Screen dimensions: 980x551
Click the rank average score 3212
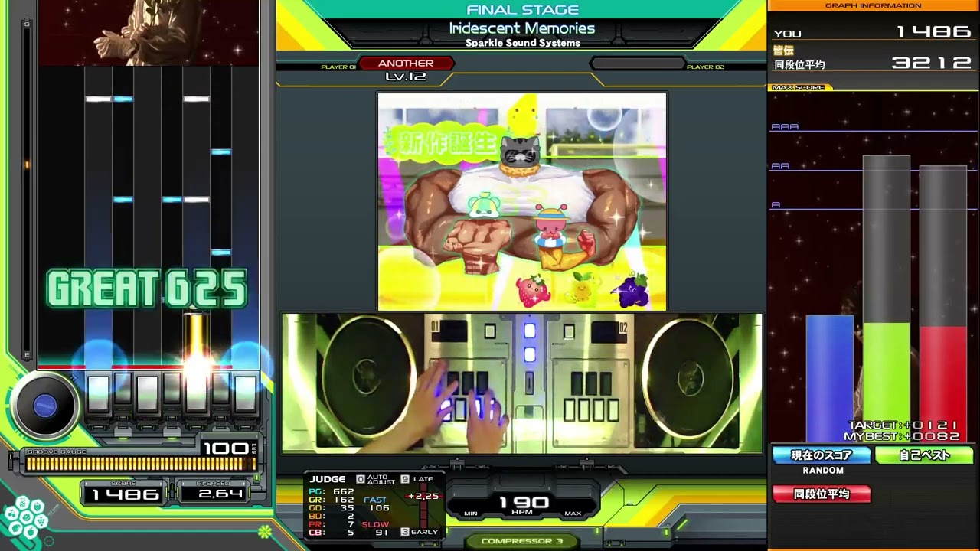pos(931,64)
